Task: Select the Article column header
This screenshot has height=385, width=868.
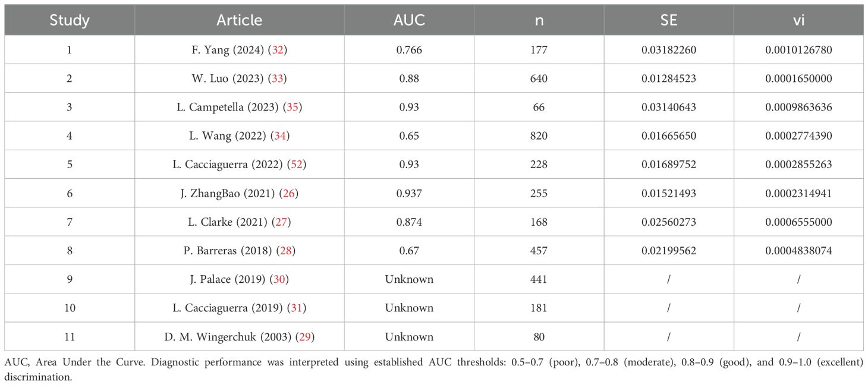Action: click(240, 20)
